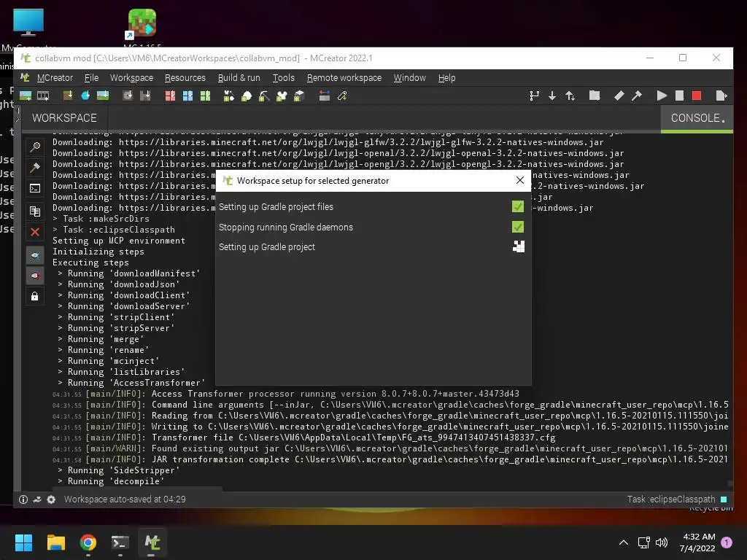Open the Help menu
The image size is (747, 560).
447,77
